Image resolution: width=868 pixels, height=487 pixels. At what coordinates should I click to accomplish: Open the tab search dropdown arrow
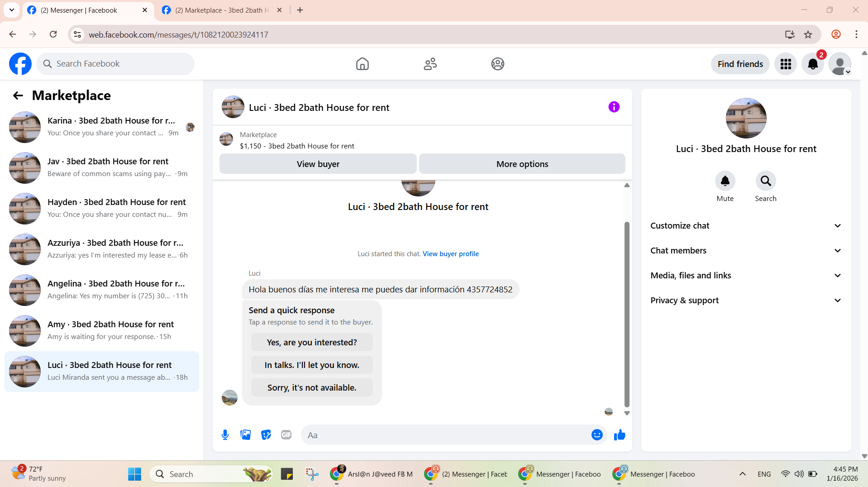point(12,10)
